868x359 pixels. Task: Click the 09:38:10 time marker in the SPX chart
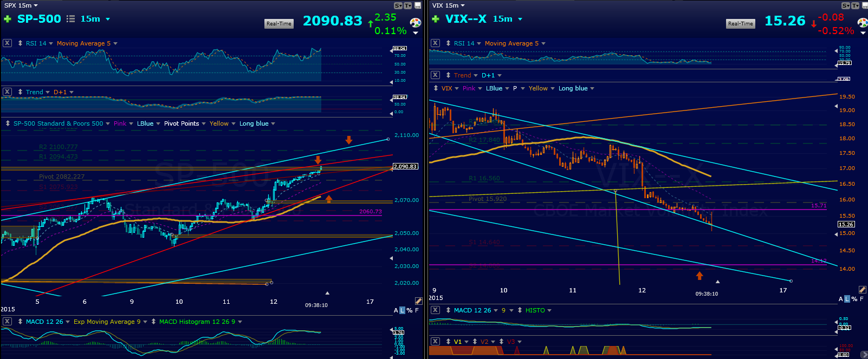pyautogui.click(x=316, y=305)
